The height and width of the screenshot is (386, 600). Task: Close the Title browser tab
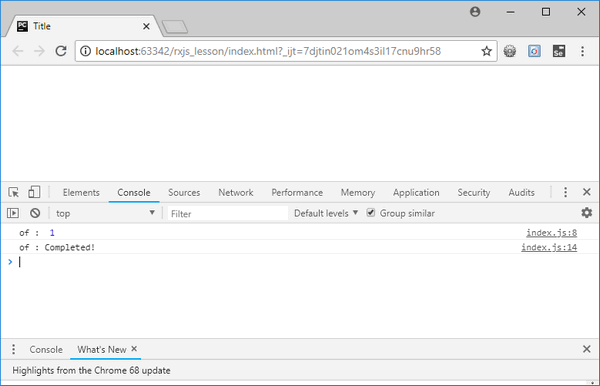tap(146, 26)
